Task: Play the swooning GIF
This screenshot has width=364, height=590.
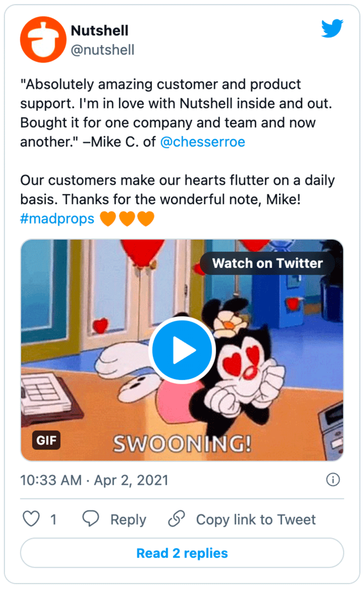Action: pos(182,349)
